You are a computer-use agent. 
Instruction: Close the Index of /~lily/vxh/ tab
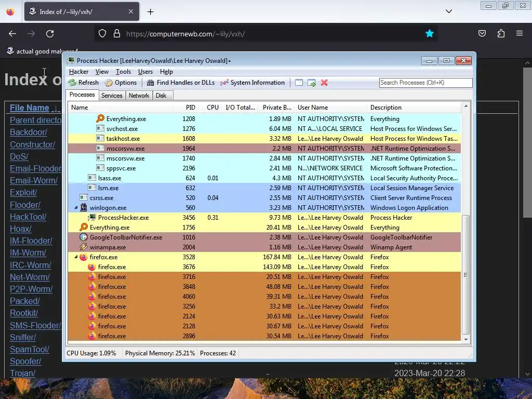[131, 11]
